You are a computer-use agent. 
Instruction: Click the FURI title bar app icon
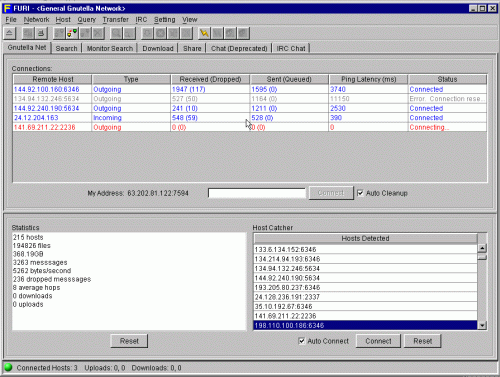click(x=7, y=8)
